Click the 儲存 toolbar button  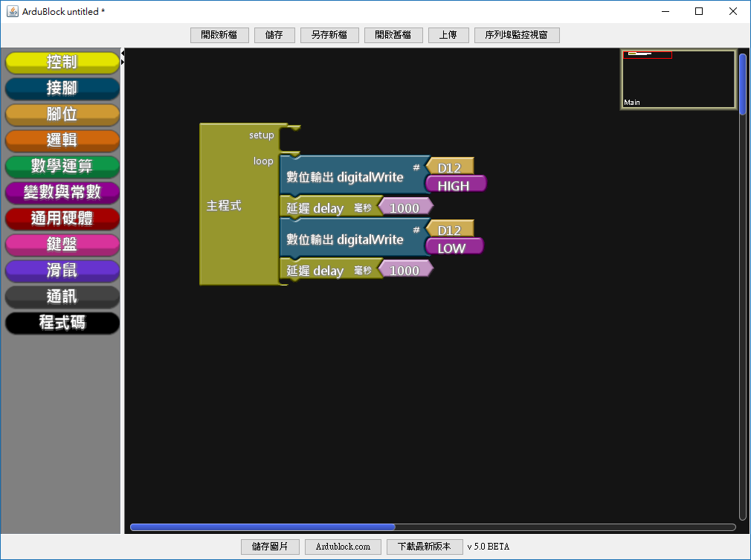coord(274,35)
